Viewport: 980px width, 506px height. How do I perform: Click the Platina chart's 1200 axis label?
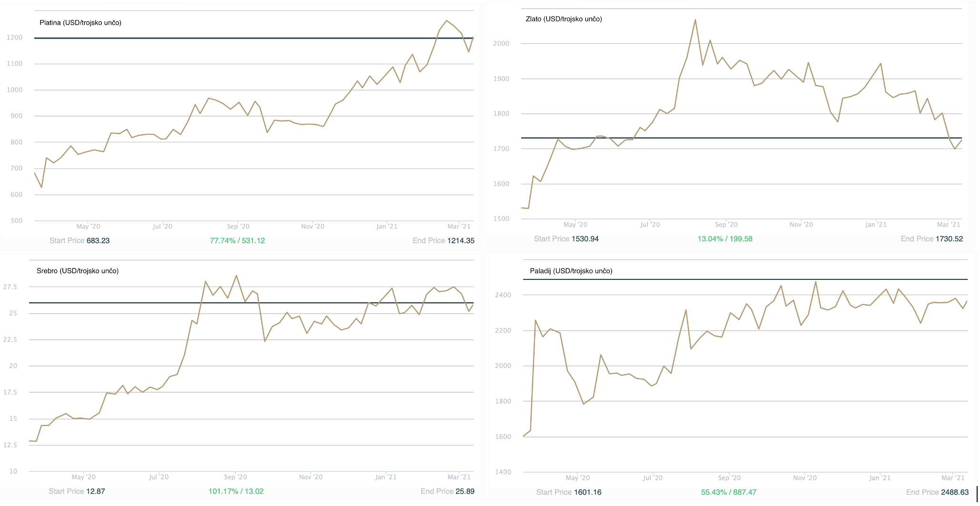pos(14,38)
